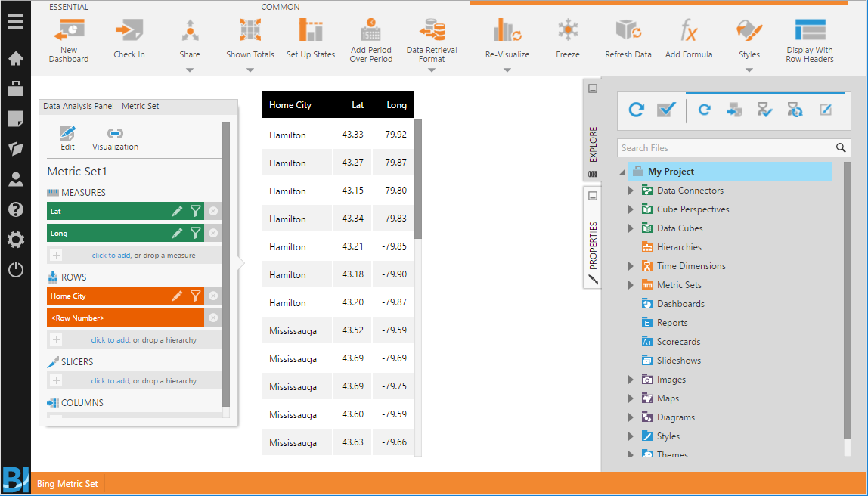
Task: Click the Refresh Data toolbar icon
Action: (628, 30)
